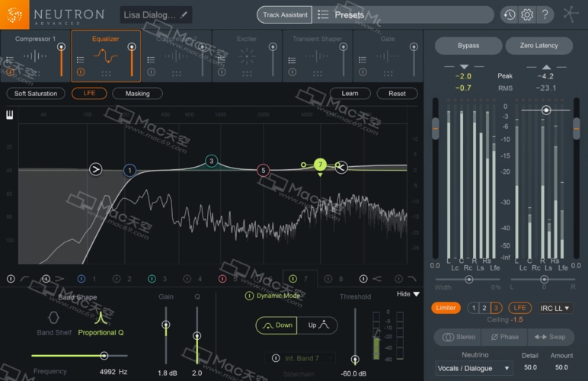The height and width of the screenshot is (381, 588).
Task: Click the 4992 Hz frequency value
Action: (113, 372)
